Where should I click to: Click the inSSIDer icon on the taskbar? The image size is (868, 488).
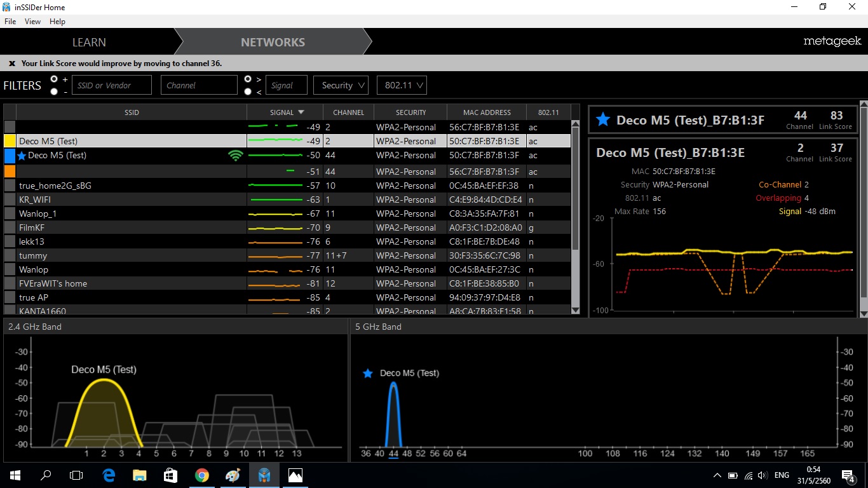264,475
